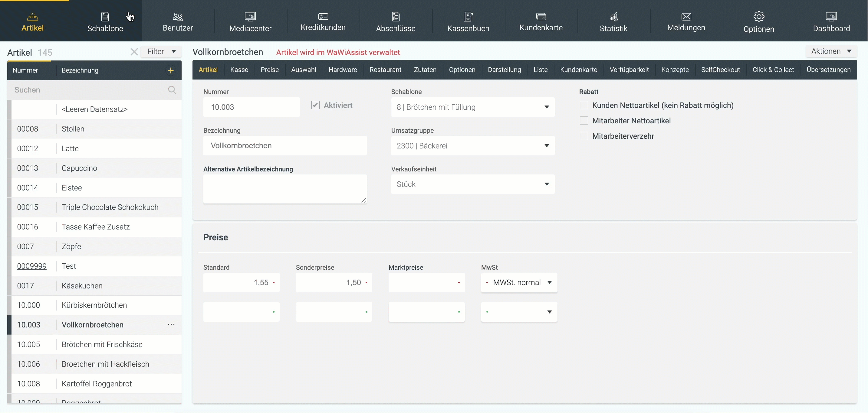Click the Alternative Artikelbezeichnung text area
The width and height of the screenshot is (868, 413).
coord(285,188)
